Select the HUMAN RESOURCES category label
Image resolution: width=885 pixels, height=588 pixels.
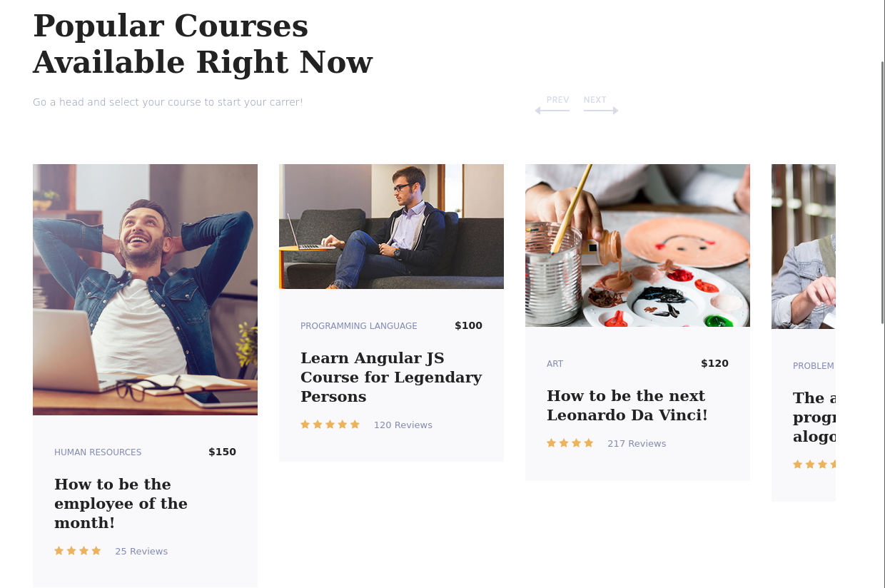[x=98, y=452]
